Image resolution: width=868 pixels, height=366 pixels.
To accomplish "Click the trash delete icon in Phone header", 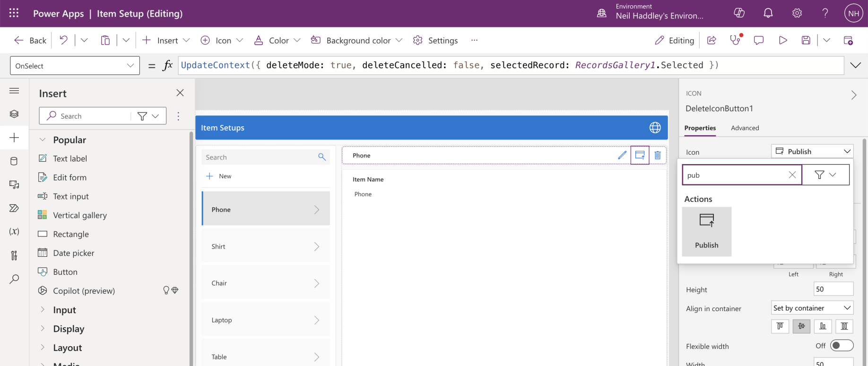I will click(x=657, y=155).
